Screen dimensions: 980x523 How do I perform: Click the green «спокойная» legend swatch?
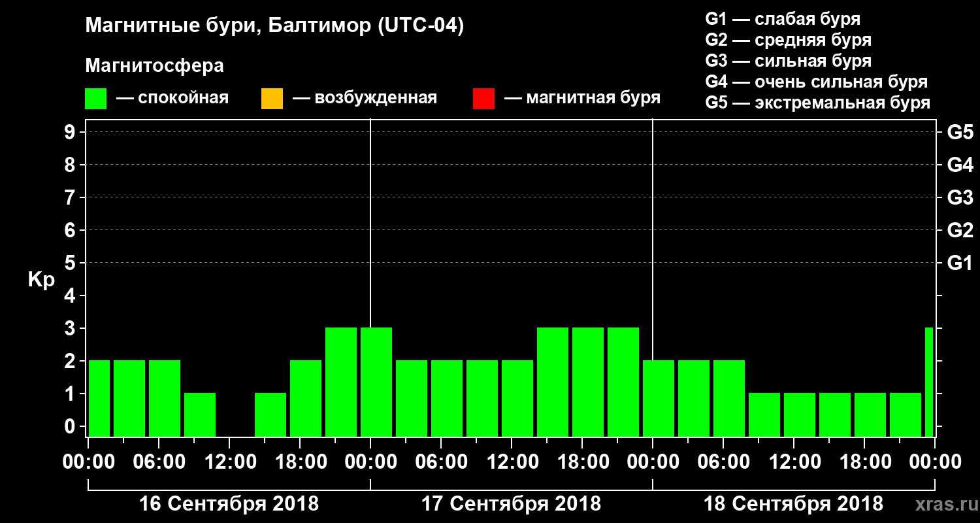point(95,99)
